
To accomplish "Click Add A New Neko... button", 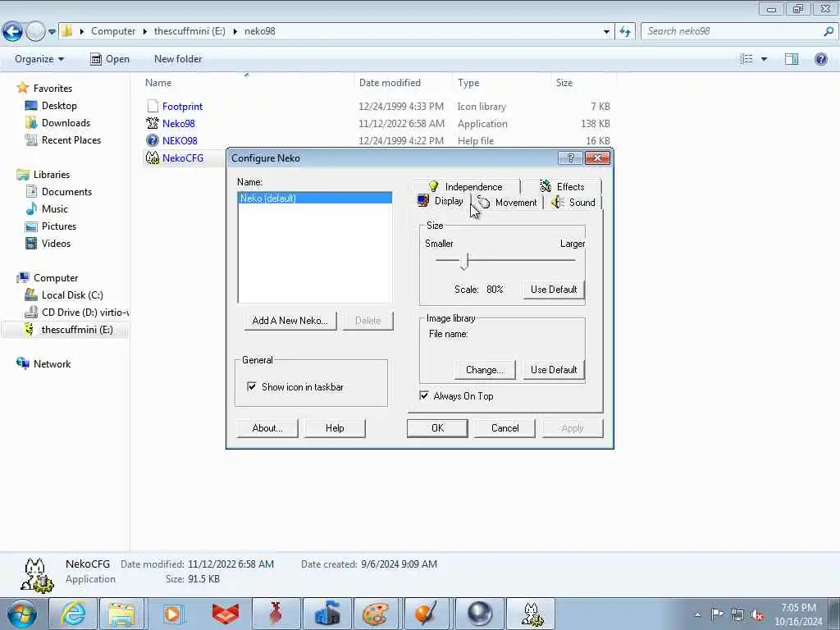I will click(290, 321).
